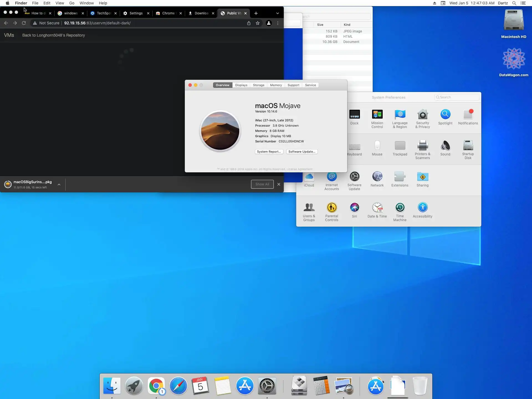Screen dimensions: 532x399
Task: Click the System Report... button
Action: click(x=269, y=152)
